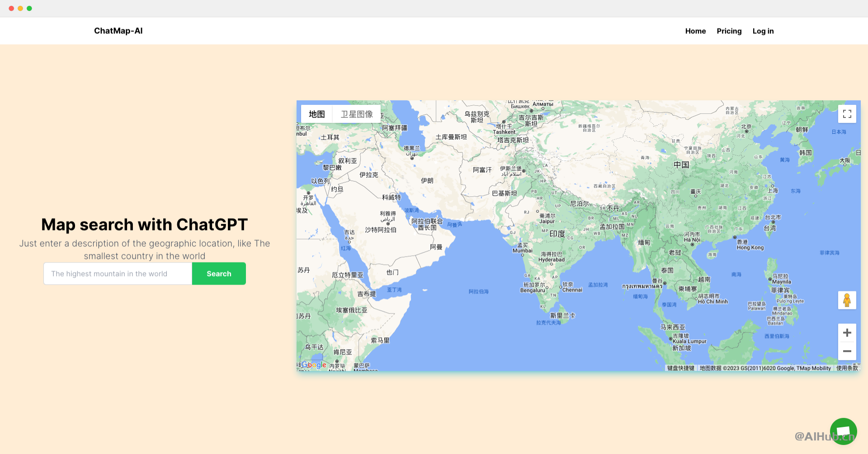The height and width of the screenshot is (454, 868).
Task: Click the Kuala Lumpur city label
Action: click(x=689, y=342)
